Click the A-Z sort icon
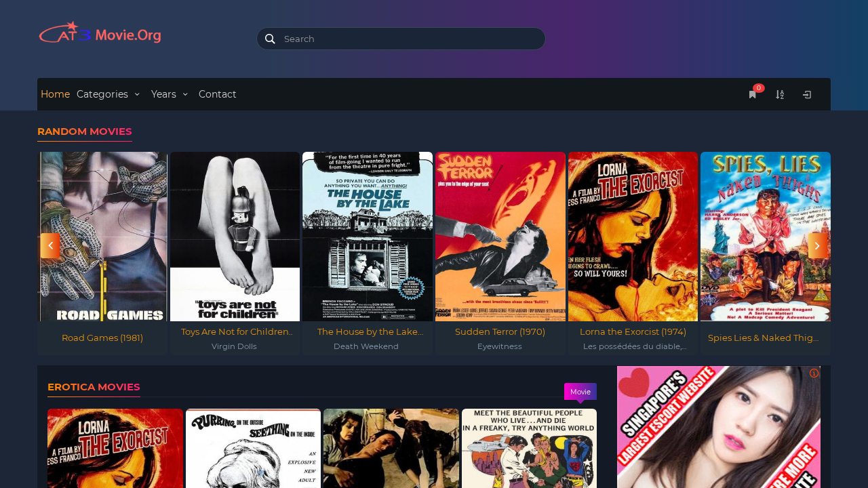 [780, 94]
